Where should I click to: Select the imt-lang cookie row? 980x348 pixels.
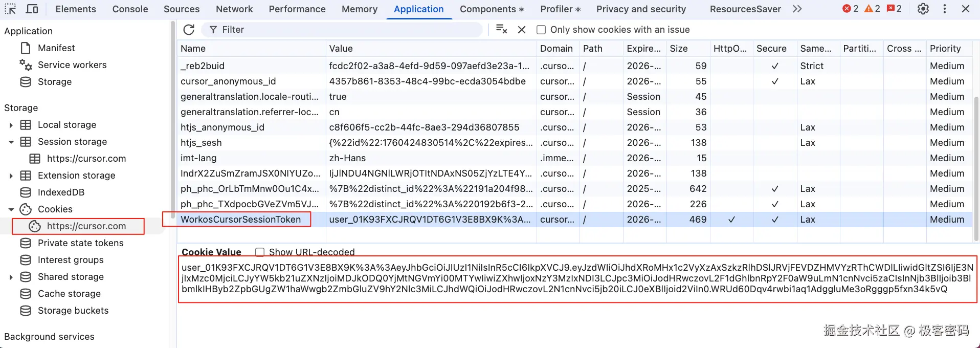tap(575, 158)
